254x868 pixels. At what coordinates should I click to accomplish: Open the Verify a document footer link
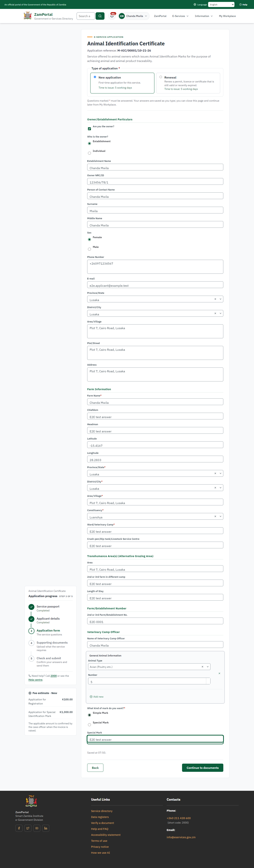102,823
